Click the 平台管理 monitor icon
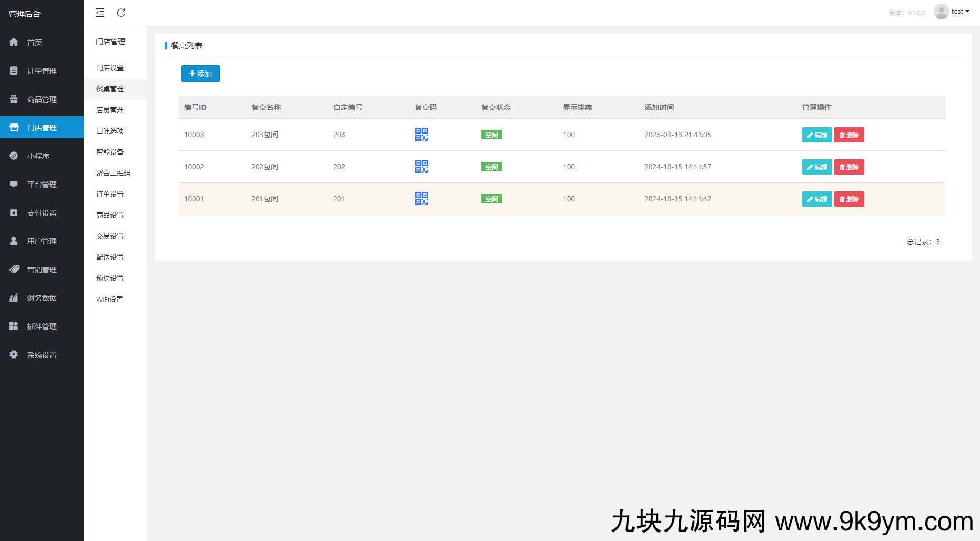Viewport: 980px width, 541px height. pyautogui.click(x=14, y=184)
